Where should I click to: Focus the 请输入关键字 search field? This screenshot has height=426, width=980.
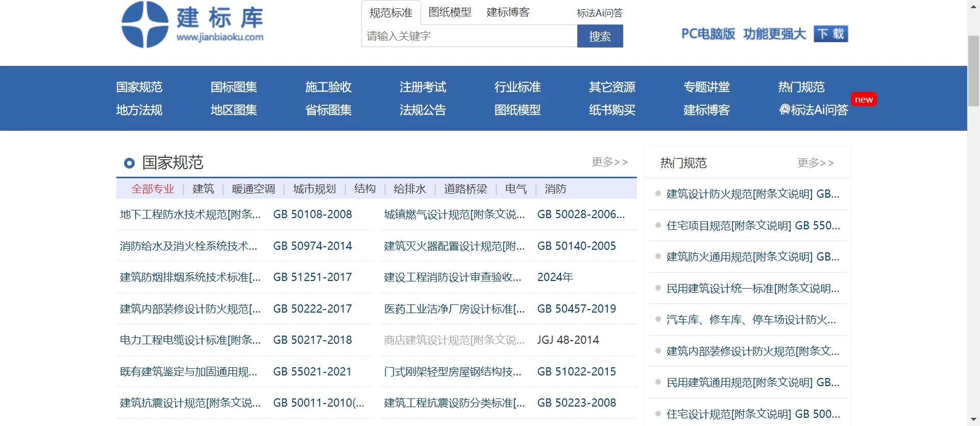[x=469, y=36]
